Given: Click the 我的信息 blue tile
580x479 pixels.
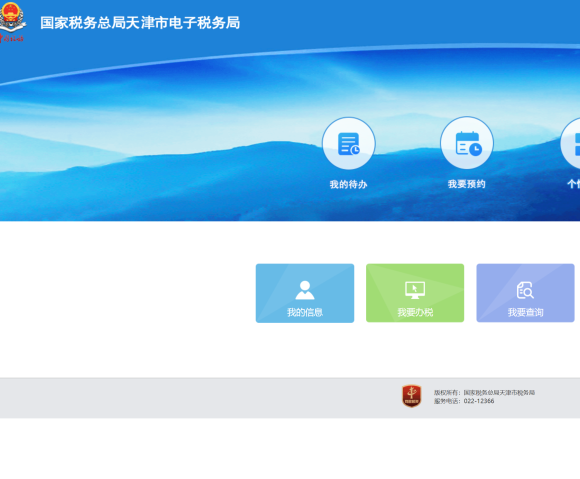Looking at the screenshot, I should tap(305, 293).
